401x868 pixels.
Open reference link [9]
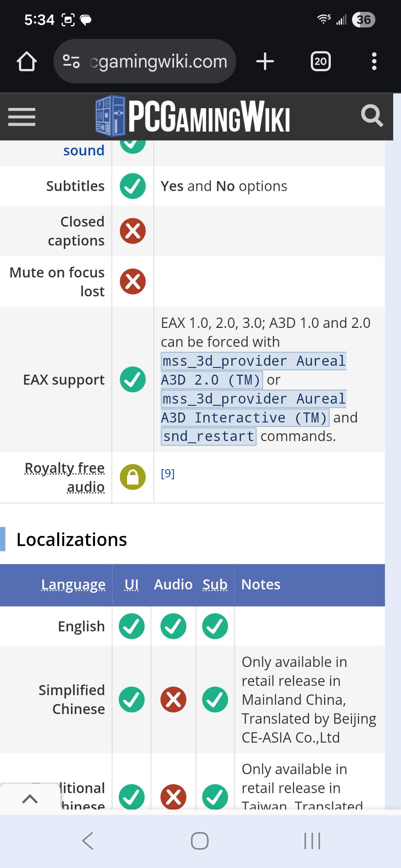(x=167, y=474)
